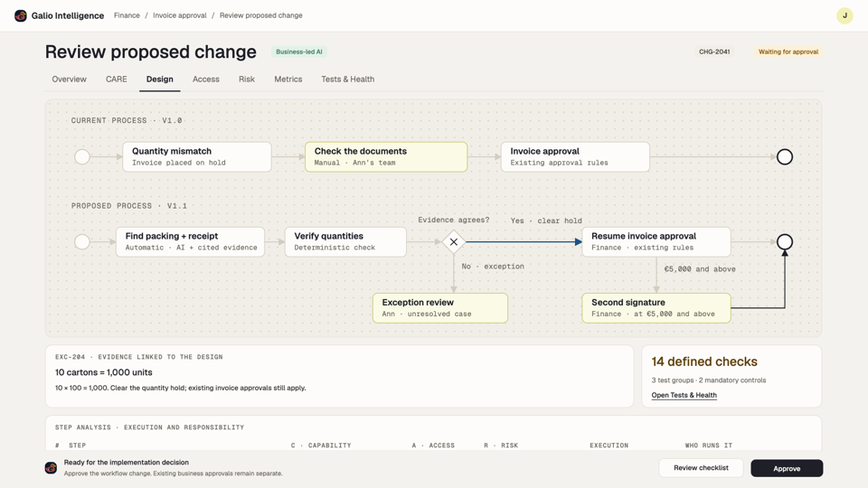Click '10 cartons = 1,000 units' text
868x488 pixels.
point(103,372)
